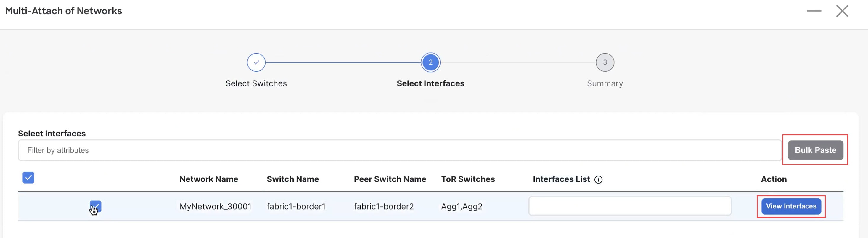
Task: Focus the Filter by attributes field
Action: coord(400,150)
